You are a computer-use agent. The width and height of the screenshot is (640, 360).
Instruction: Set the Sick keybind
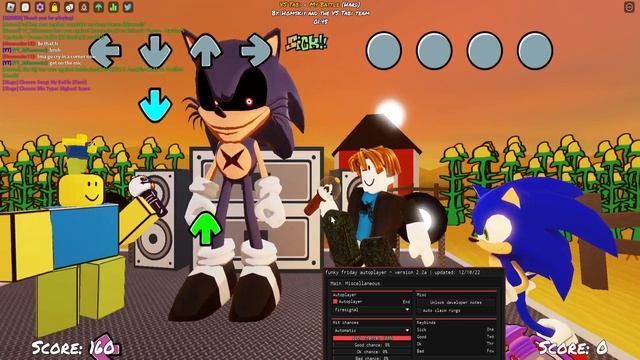click(490, 329)
